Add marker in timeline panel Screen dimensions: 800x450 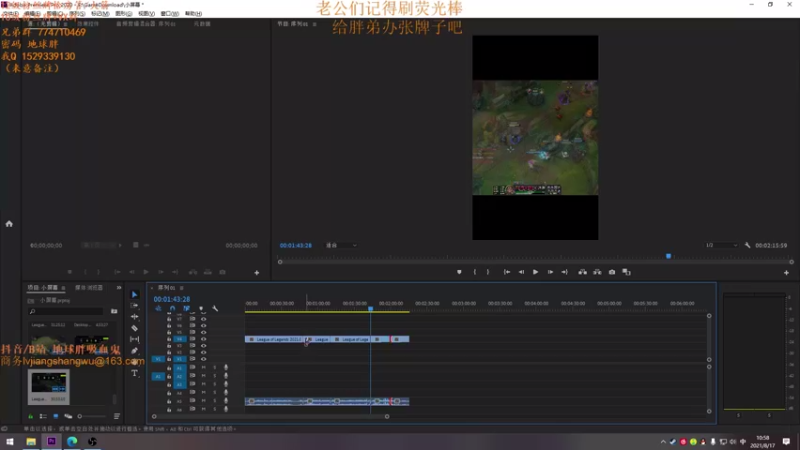[x=201, y=308]
